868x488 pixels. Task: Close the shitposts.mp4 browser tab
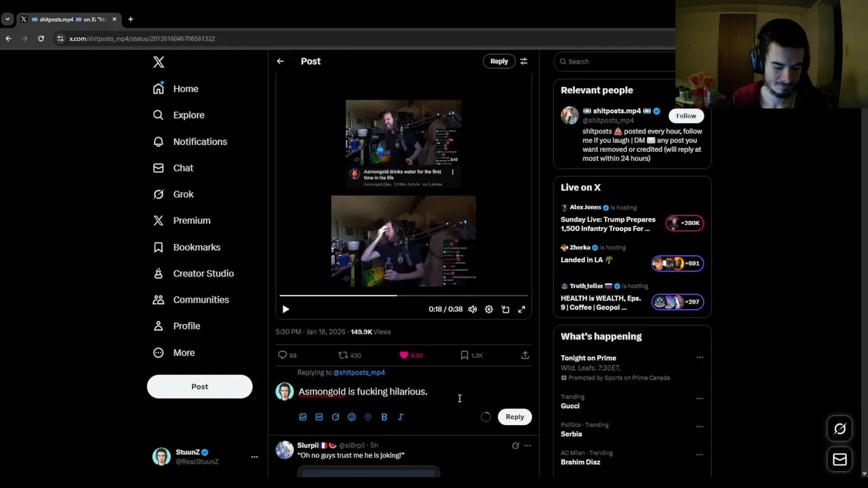pos(114,19)
